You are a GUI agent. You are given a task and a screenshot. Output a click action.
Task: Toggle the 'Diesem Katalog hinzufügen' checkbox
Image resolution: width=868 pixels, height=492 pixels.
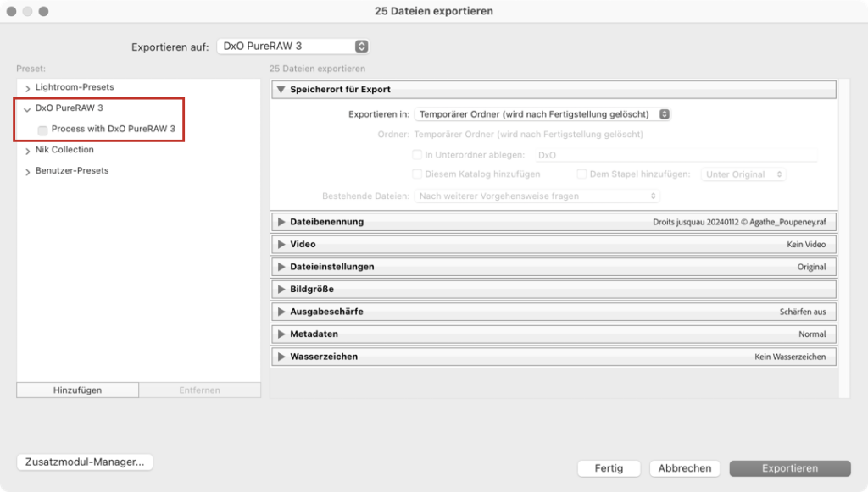coord(417,174)
